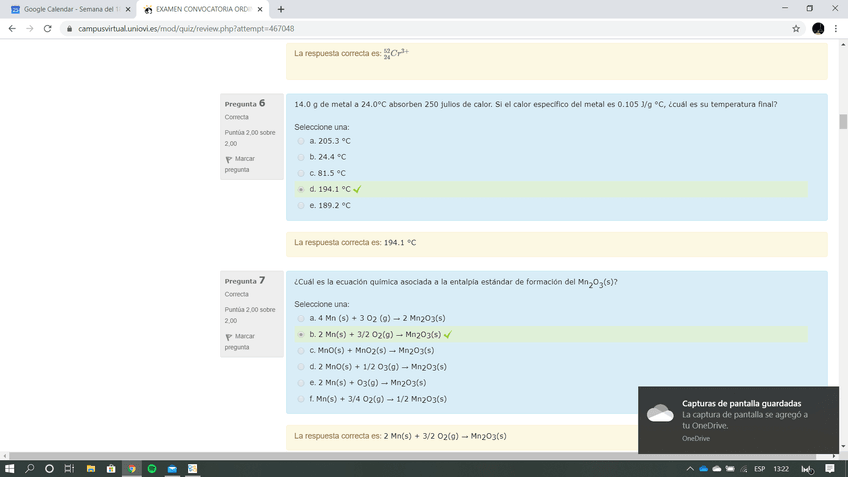This screenshot has width=848, height=477.
Task: Click 'Seleccione una:' under question 6
Action: click(322, 127)
